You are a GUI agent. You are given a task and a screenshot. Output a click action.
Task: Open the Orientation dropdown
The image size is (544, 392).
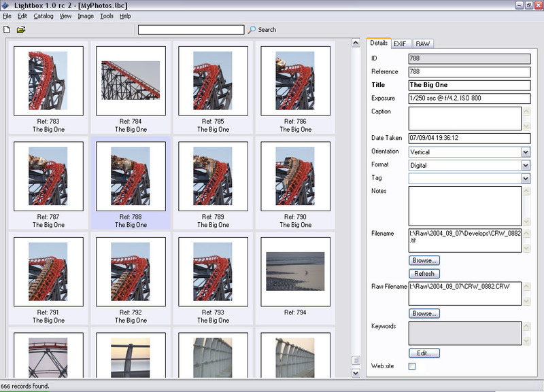(525, 152)
